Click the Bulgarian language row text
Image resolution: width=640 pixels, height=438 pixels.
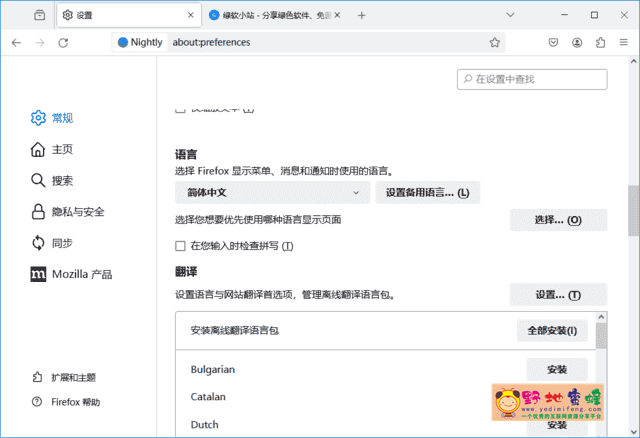pyautogui.click(x=213, y=369)
